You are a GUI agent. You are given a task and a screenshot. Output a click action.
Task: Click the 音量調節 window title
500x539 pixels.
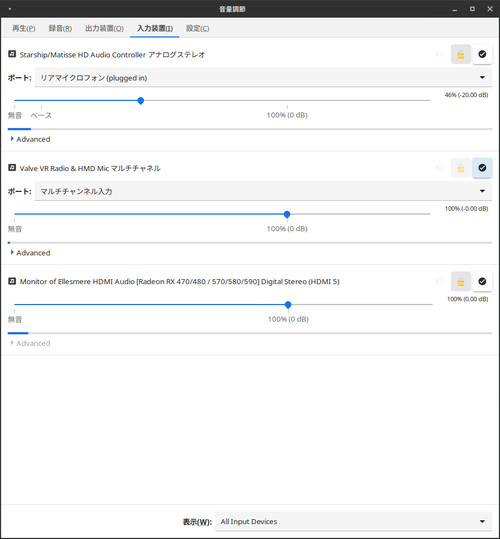232,9
